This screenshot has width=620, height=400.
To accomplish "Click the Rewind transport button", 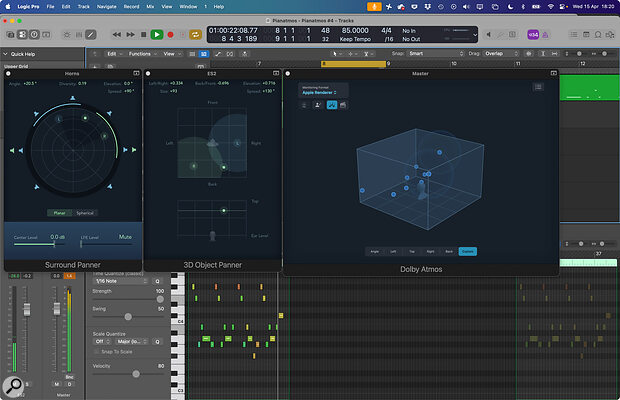I will 117,35.
